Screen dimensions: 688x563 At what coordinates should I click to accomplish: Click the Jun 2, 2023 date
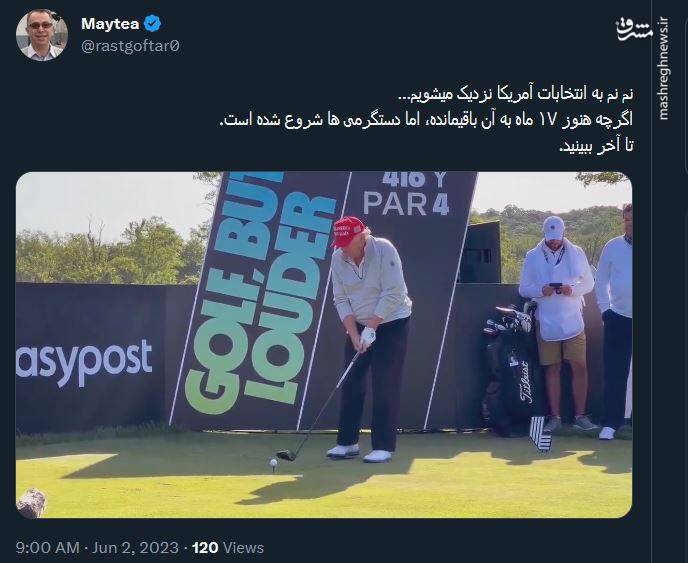136,548
